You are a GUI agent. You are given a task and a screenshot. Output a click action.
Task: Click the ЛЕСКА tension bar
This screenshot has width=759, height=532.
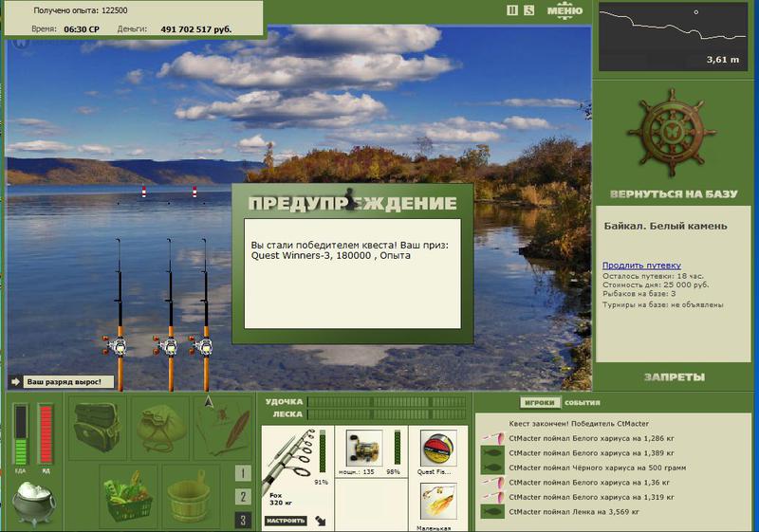(x=386, y=414)
